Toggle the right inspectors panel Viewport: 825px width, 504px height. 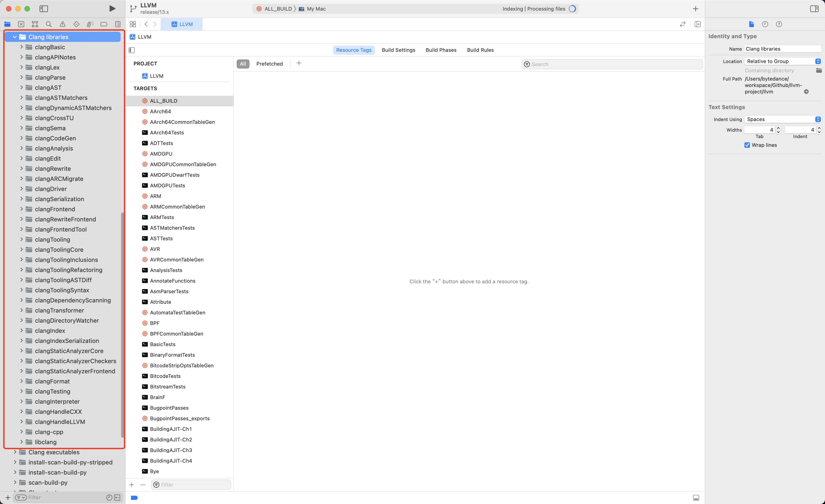(x=814, y=9)
